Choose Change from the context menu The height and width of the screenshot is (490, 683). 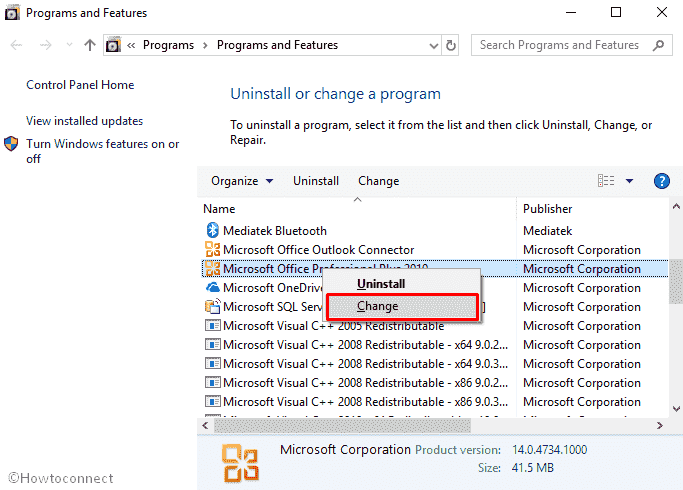coord(402,306)
